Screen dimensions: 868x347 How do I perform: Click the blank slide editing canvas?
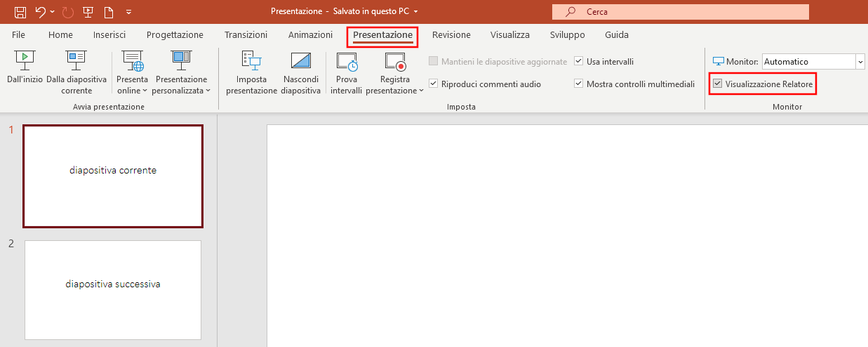click(x=567, y=235)
